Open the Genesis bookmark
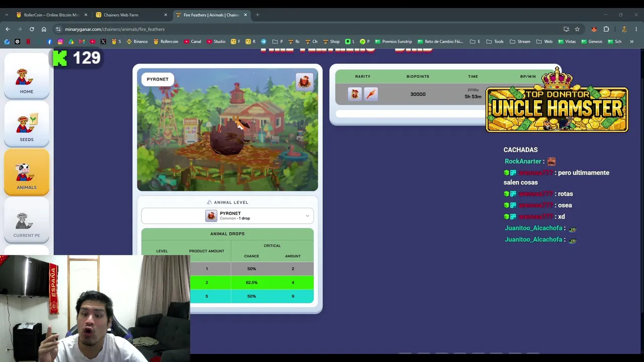The width and height of the screenshot is (644, 362). tap(592, 42)
